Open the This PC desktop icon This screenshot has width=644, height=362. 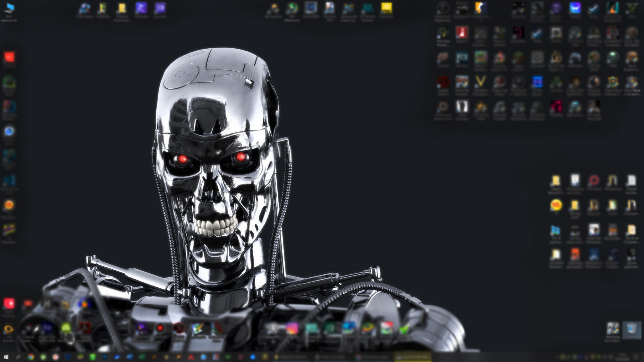pos(9,12)
